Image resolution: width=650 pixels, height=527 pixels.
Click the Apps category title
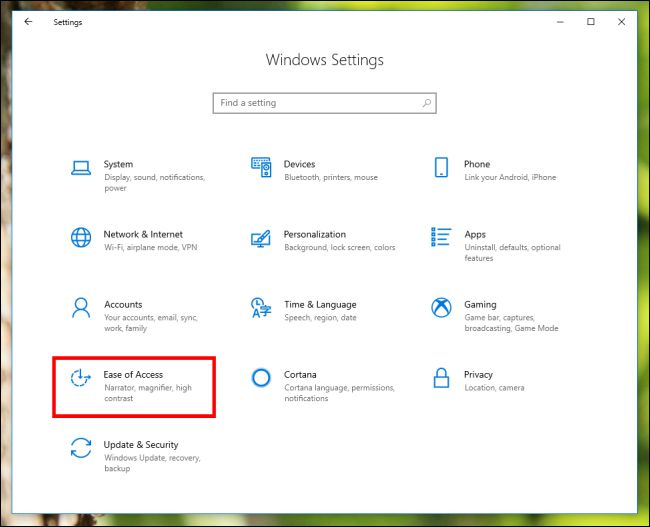click(x=475, y=235)
